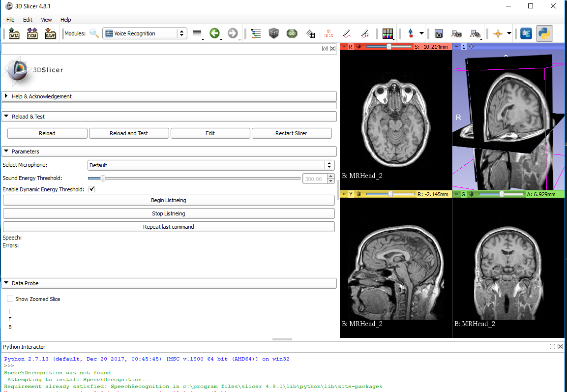This screenshot has width=567, height=392.
Task: Open the crosshair options dropdown arrow
Action: coord(509,33)
